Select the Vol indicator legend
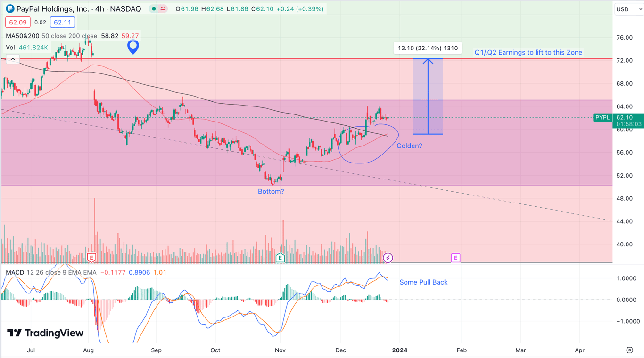 click(10, 48)
